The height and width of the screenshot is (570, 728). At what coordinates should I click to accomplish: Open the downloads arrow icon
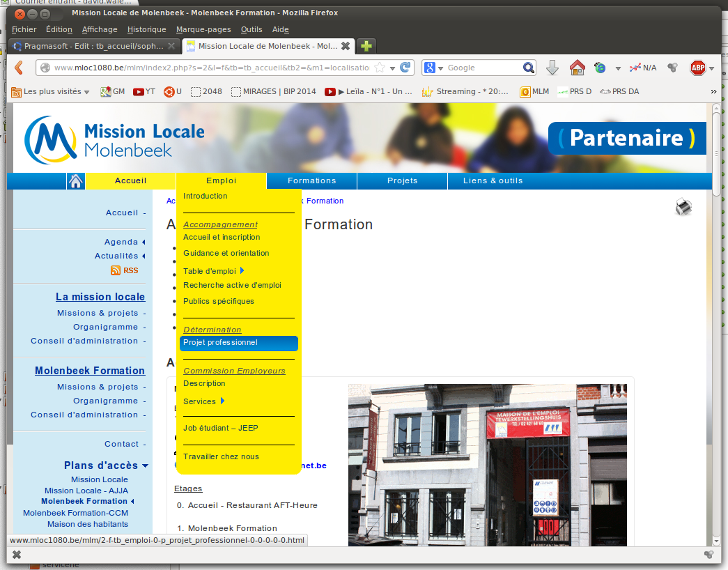pyautogui.click(x=552, y=68)
